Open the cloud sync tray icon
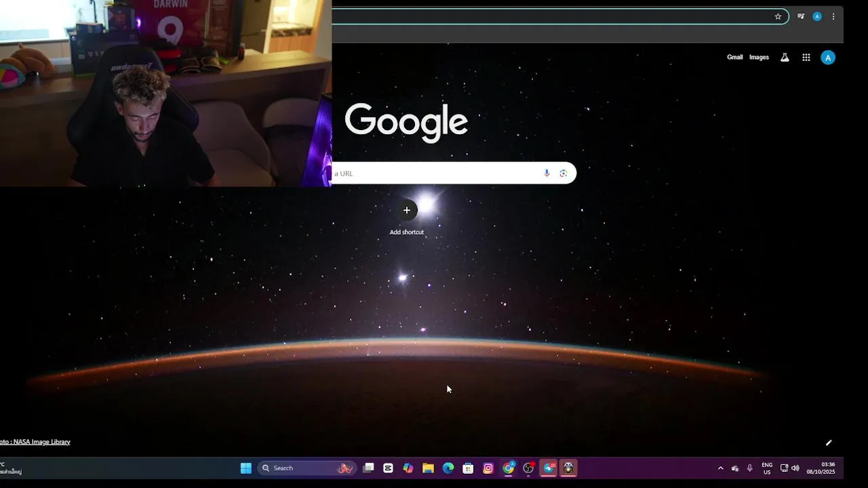Image resolution: width=868 pixels, height=488 pixels. tap(735, 468)
